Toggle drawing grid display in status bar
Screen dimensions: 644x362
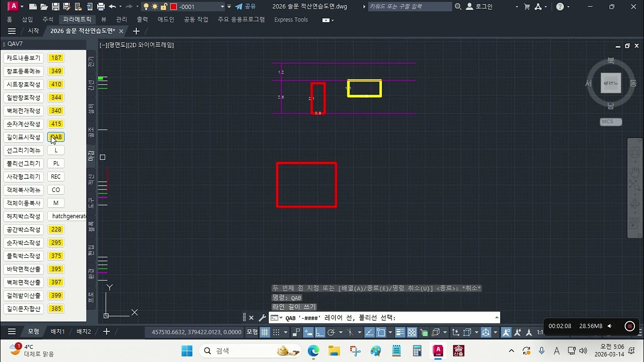click(x=264, y=332)
